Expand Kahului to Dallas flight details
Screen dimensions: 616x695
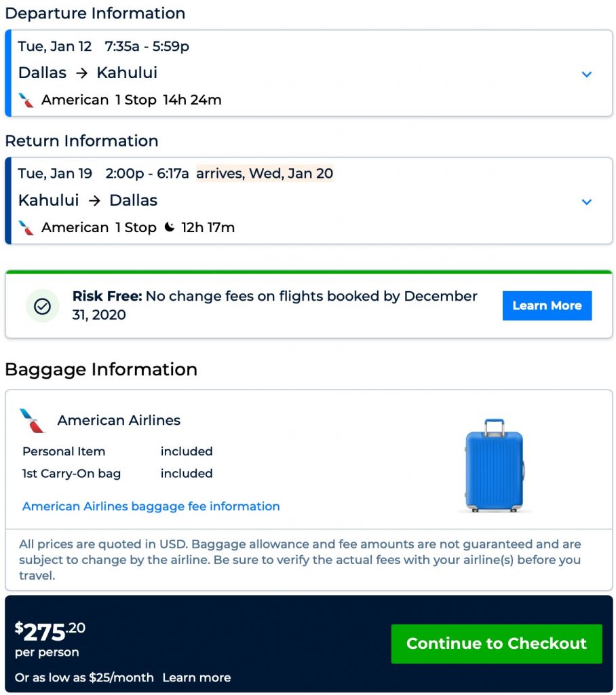coord(587,202)
